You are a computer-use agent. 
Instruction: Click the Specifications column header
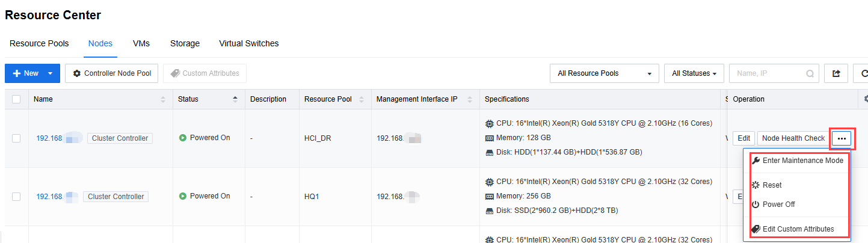point(507,99)
